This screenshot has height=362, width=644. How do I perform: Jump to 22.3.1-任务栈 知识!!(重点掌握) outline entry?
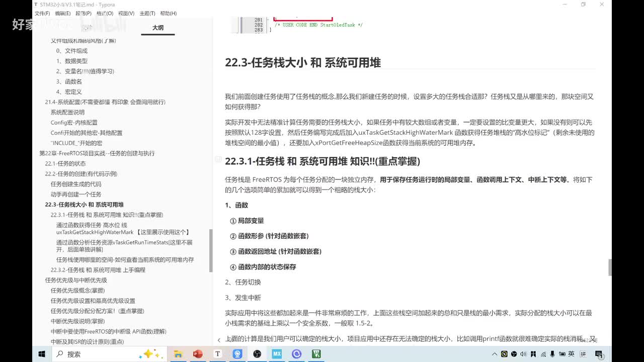[x=107, y=215]
